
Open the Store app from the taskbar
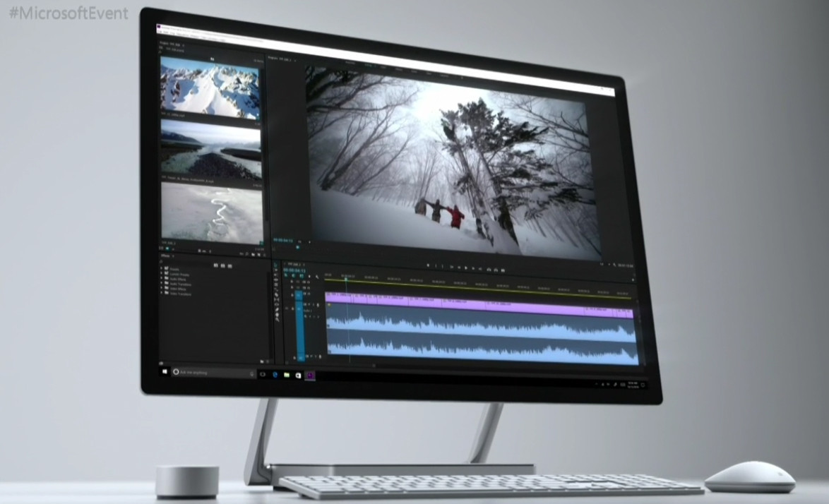pos(298,376)
